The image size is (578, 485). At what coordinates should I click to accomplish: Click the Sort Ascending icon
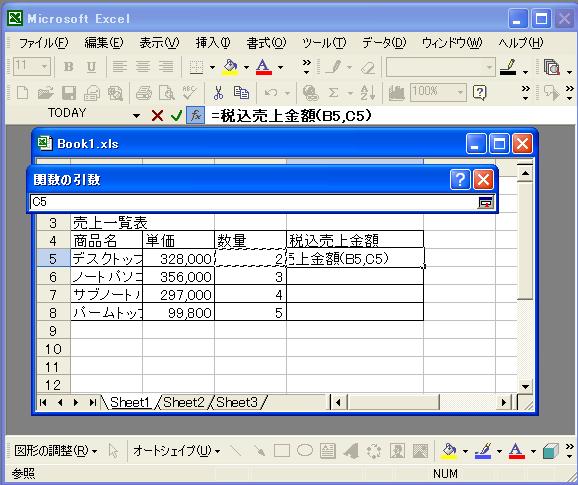pyautogui.click(x=368, y=93)
